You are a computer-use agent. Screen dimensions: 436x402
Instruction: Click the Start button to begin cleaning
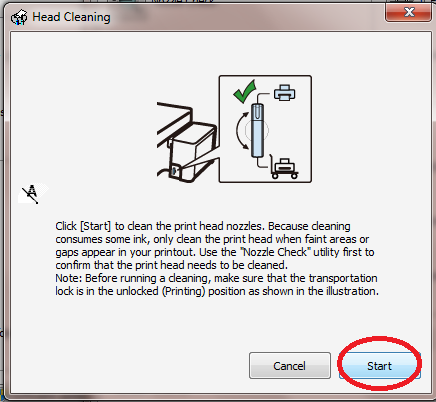[x=380, y=366]
